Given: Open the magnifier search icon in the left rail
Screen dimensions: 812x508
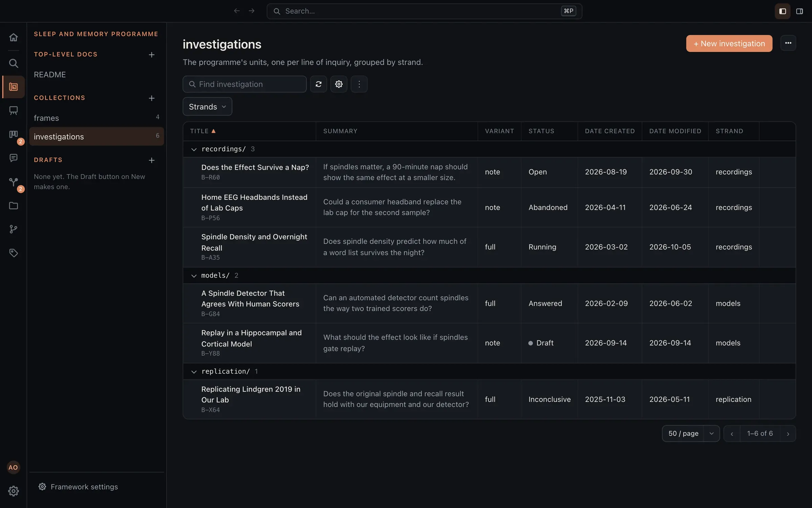Looking at the screenshot, I should click(13, 63).
